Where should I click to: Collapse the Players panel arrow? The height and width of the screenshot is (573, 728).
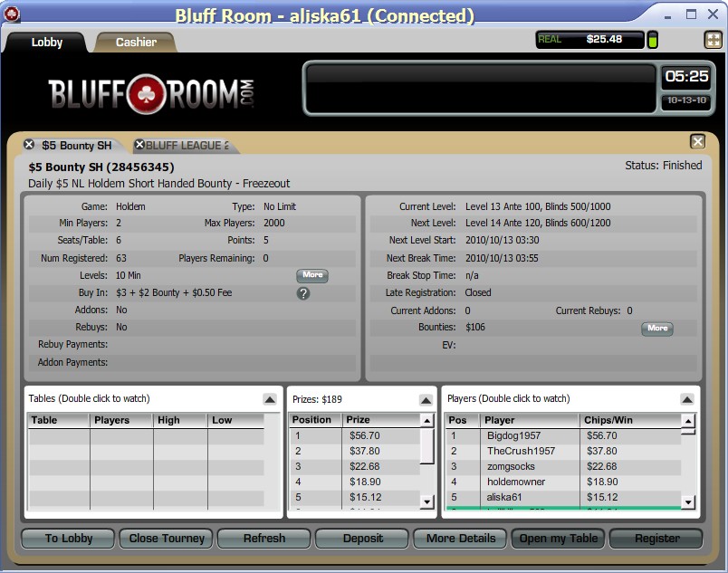point(687,399)
